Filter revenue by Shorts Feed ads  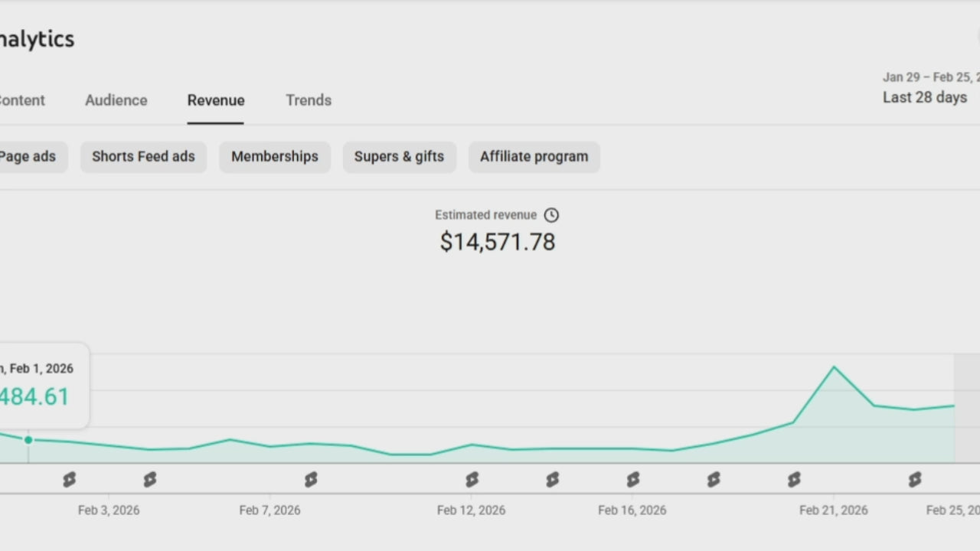coord(143,157)
